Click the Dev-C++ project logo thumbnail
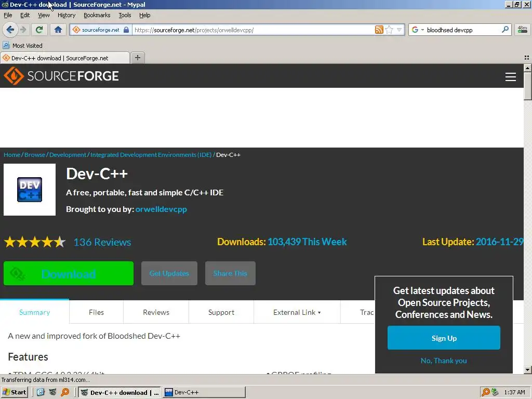 pos(30,190)
